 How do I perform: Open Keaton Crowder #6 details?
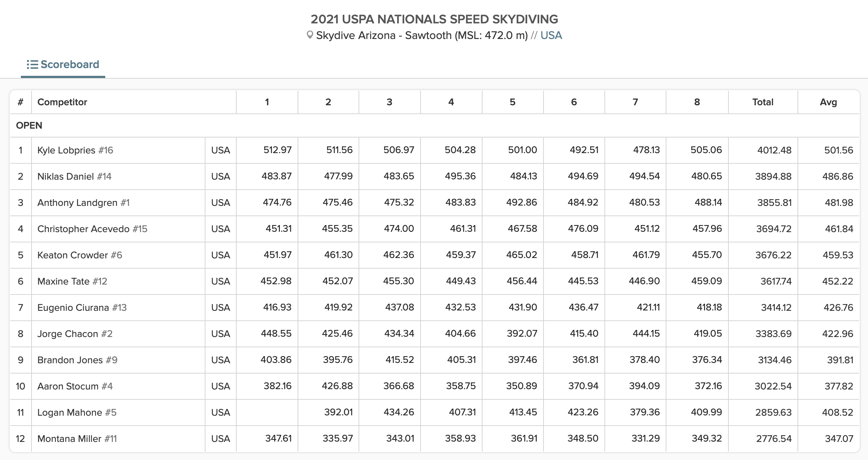(80, 255)
